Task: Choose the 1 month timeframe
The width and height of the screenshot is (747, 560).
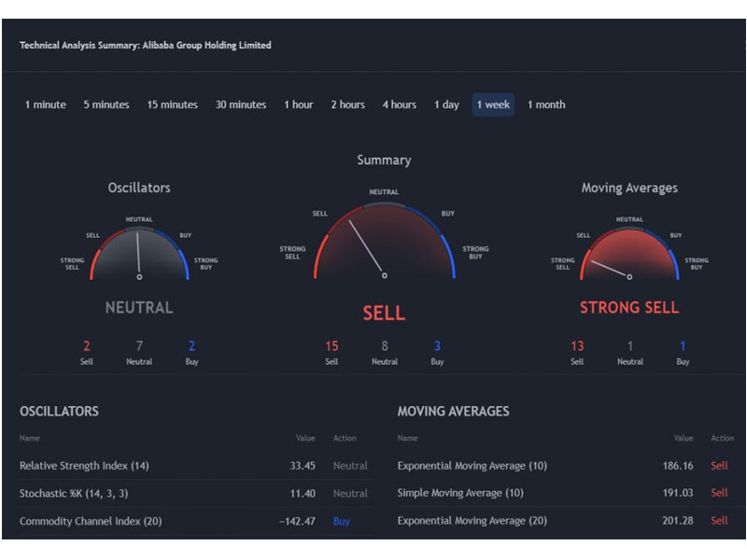Action: tap(546, 105)
